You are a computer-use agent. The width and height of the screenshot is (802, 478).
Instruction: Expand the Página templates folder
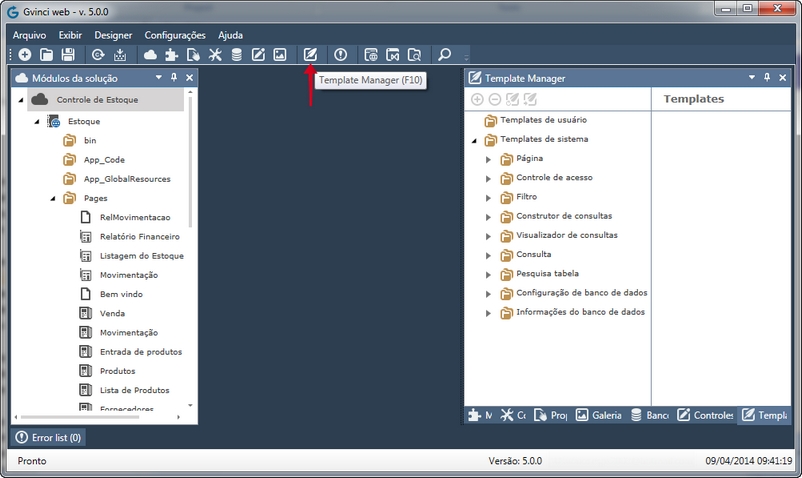(x=489, y=159)
